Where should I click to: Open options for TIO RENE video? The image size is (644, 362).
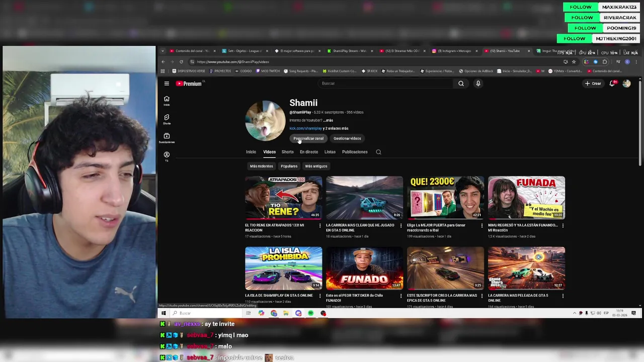click(x=319, y=225)
